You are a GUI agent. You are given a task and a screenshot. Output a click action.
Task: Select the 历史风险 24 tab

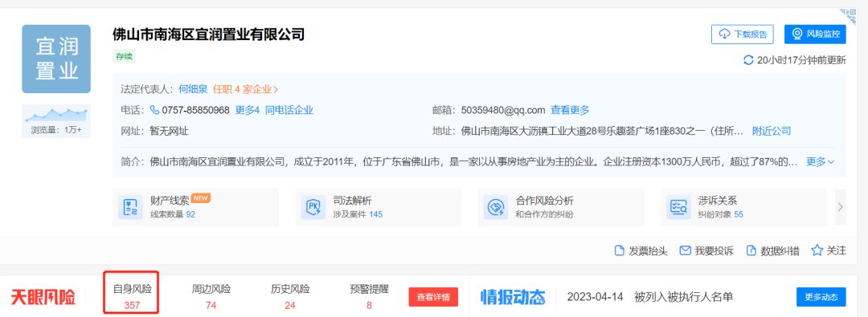pos(290,296)
